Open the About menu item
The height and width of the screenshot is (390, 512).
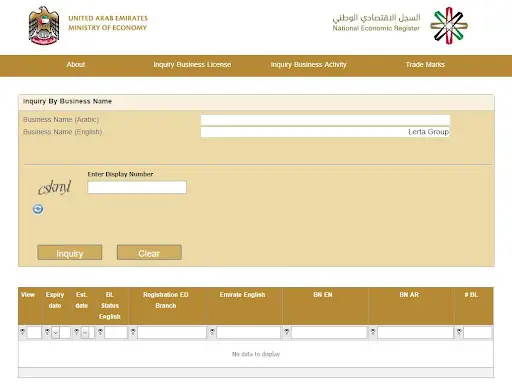76,65
